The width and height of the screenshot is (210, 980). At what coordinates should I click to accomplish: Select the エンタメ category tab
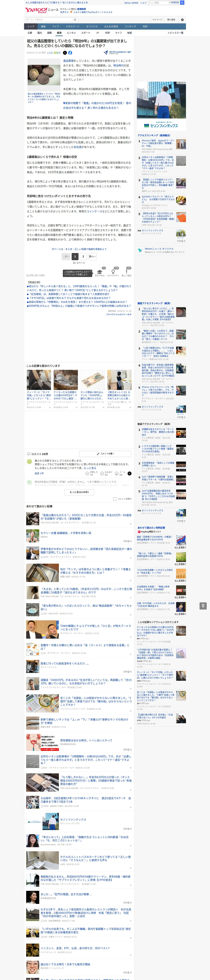(71, 33)
